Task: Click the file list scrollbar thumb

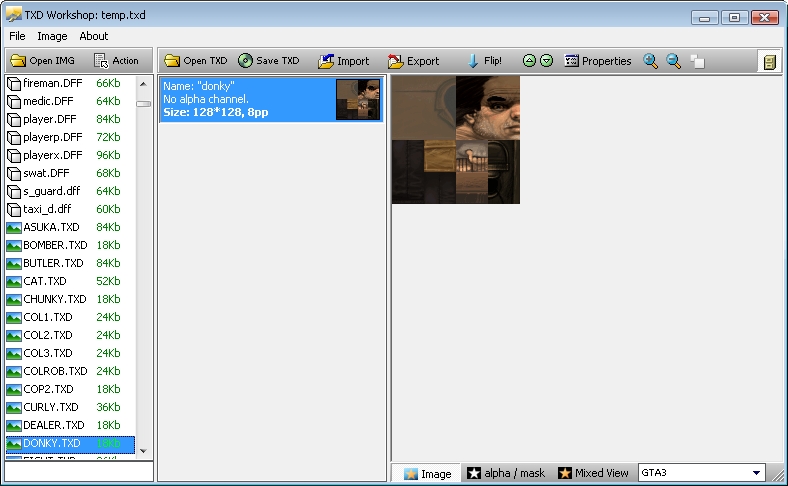Action: coord(144,104)
